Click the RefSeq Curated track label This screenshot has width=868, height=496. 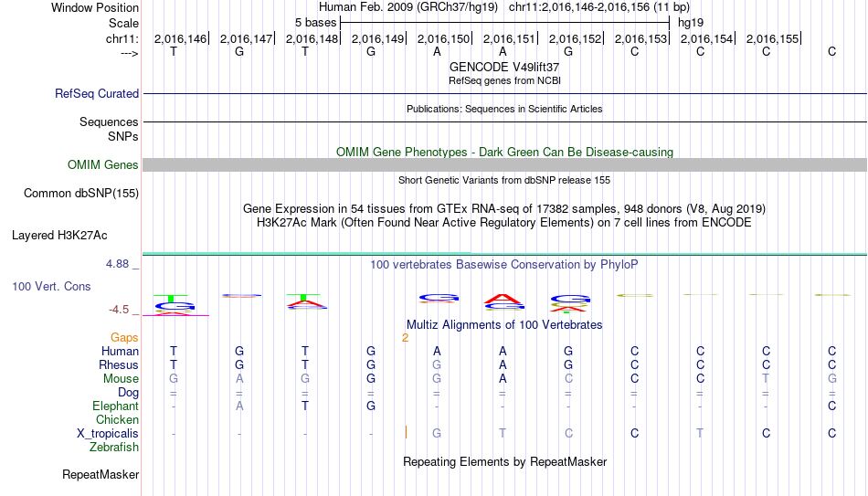(96, 93)
